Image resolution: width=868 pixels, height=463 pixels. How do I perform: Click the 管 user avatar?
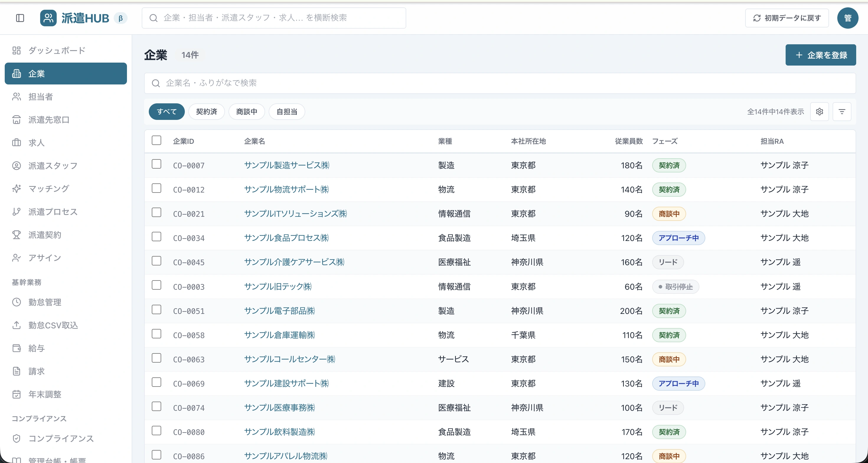click(x=847, y=18)
